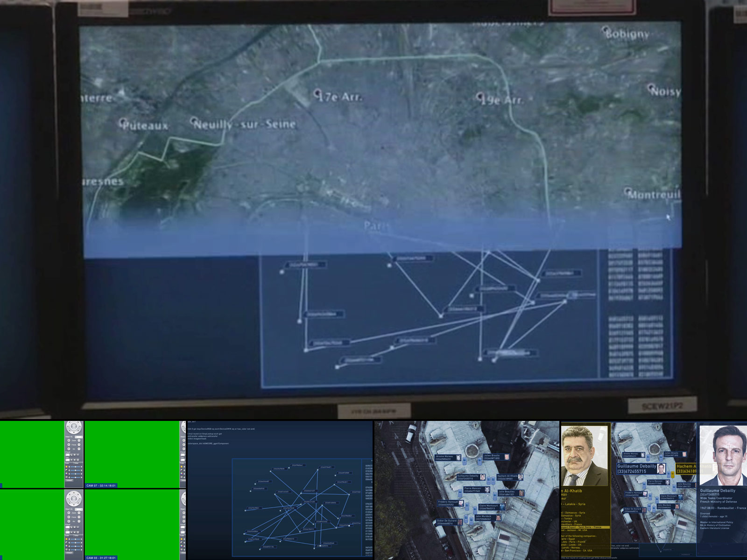Click the CAM 07 - 02:14:18:01 timestamp label

[101, 486]
